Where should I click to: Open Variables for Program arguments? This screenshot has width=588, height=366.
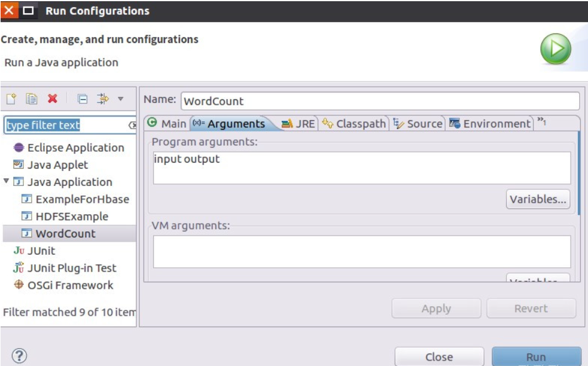tap(538, 200)
